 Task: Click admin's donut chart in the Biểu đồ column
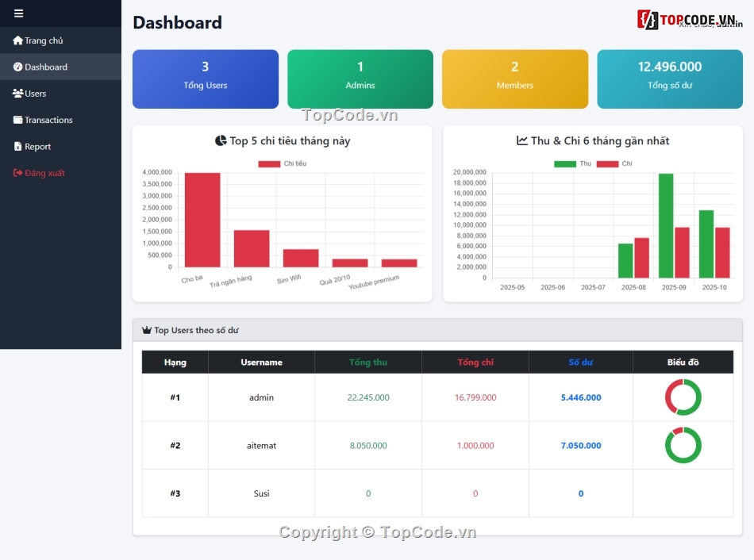pos(683,397)
